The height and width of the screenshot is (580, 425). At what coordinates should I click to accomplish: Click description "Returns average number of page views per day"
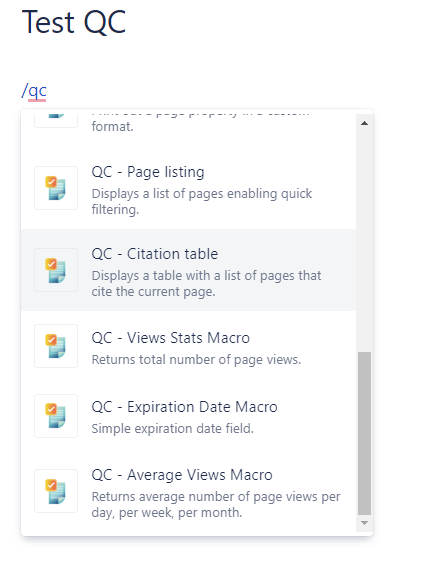(216, 505)
